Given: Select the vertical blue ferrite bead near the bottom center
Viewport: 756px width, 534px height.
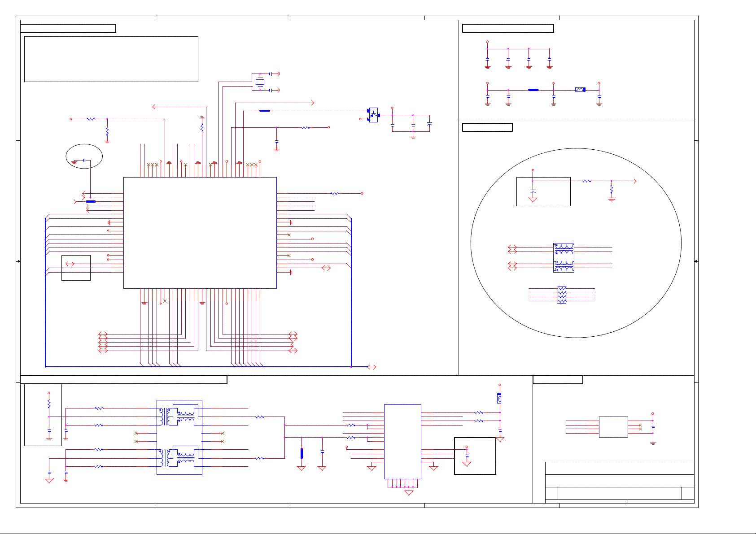Looking at the screenshot, I should pos(302,453).
